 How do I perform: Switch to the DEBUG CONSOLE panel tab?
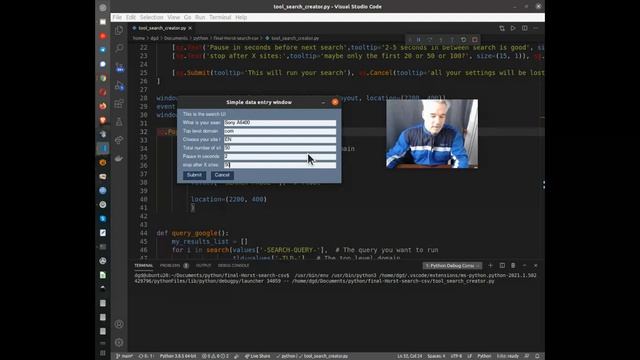[x=233, y=265]
